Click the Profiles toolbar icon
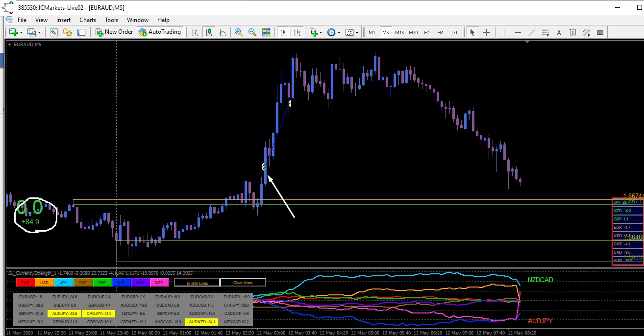644x336 pixels. point(32,32)
